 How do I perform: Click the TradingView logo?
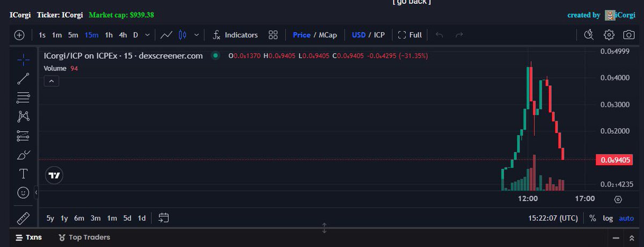55,175
